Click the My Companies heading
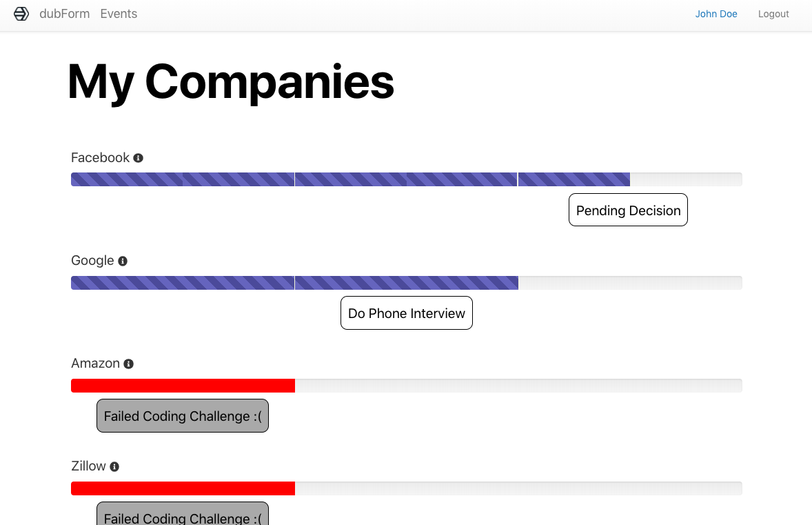Image resolution: width=812 pixels, height=525 pixels. click(231, 82)
